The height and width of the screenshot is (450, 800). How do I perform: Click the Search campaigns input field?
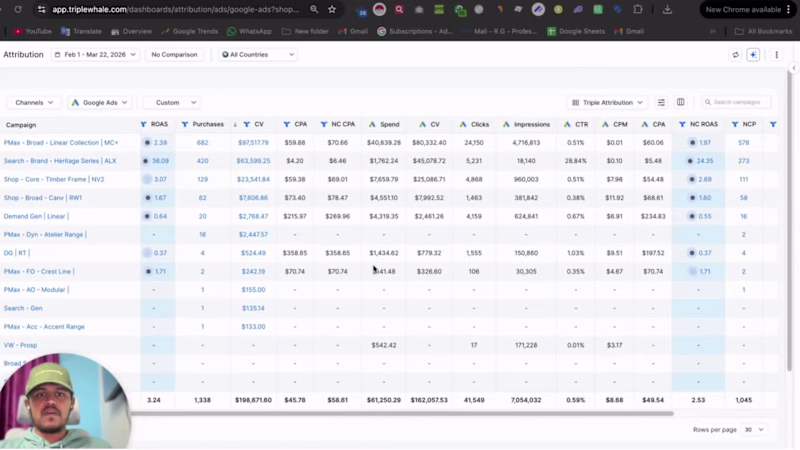[741, 102]
